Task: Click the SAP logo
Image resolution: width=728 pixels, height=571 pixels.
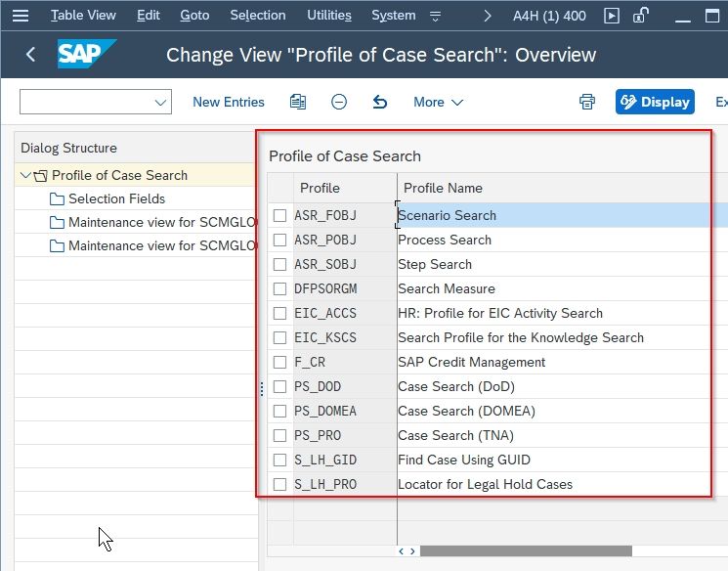Action: click(x=86, y=54)
